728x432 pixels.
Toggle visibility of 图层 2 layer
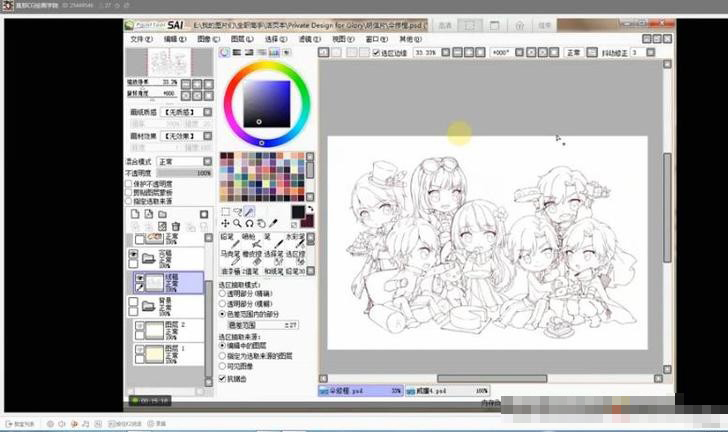(139, 325)
